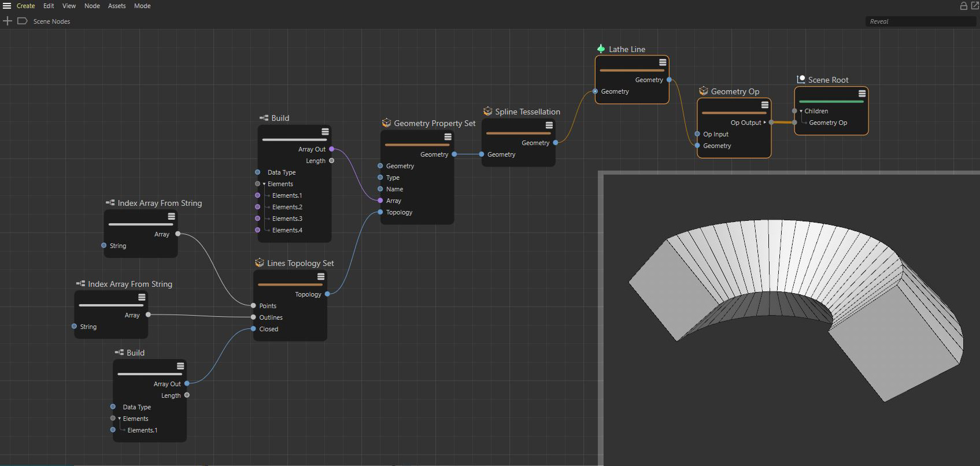Open menu icon on Lines Topology Set node
Image resolution: width=980 pixels, height=466 pixels.
tap(321, 277)
